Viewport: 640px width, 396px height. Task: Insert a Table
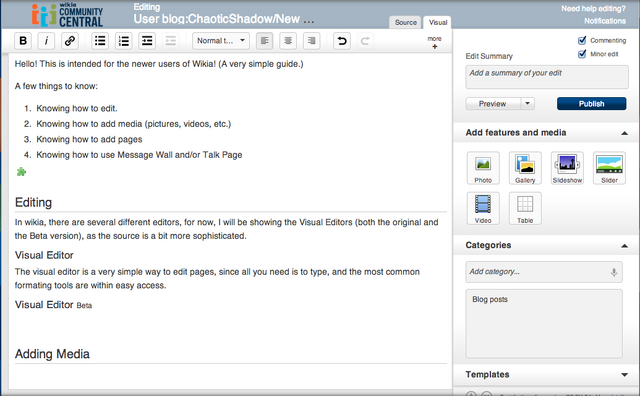525,208
